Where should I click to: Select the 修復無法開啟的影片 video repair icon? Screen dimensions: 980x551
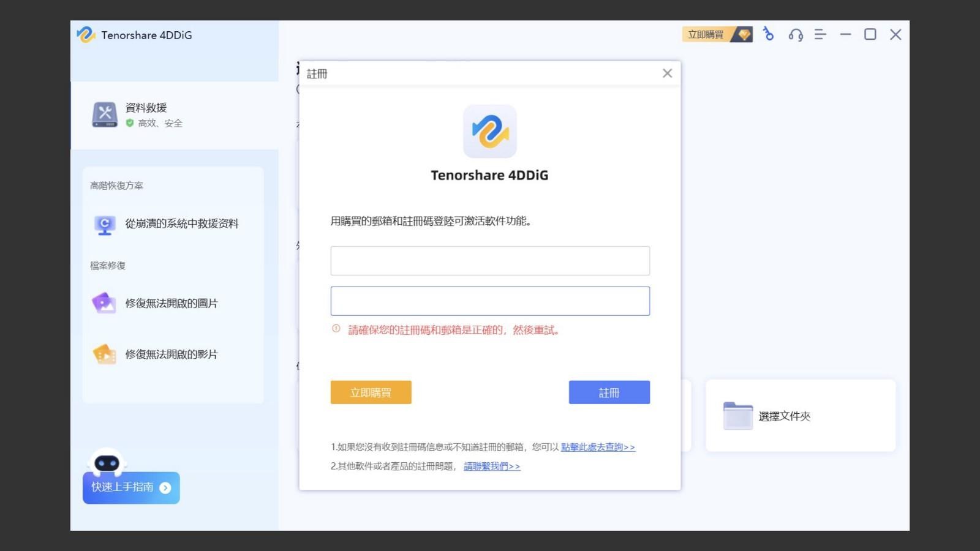(x=104, y=354)
